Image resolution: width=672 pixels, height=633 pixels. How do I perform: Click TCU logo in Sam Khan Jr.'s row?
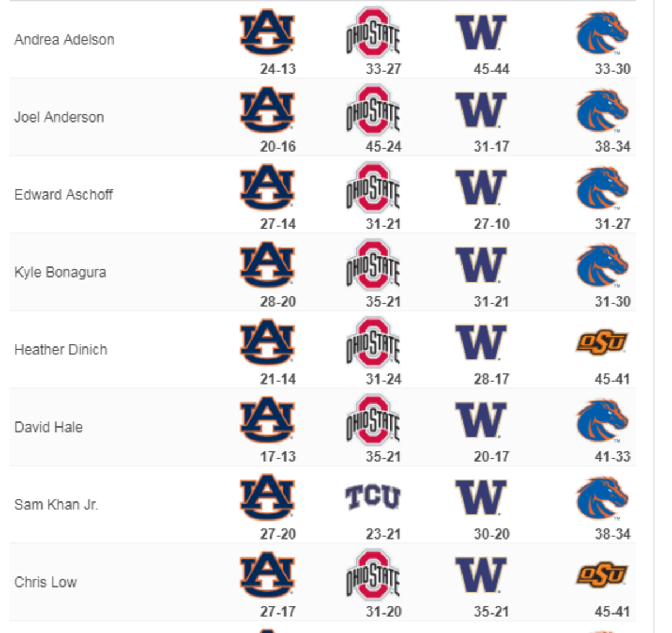(x=373, y=497)
